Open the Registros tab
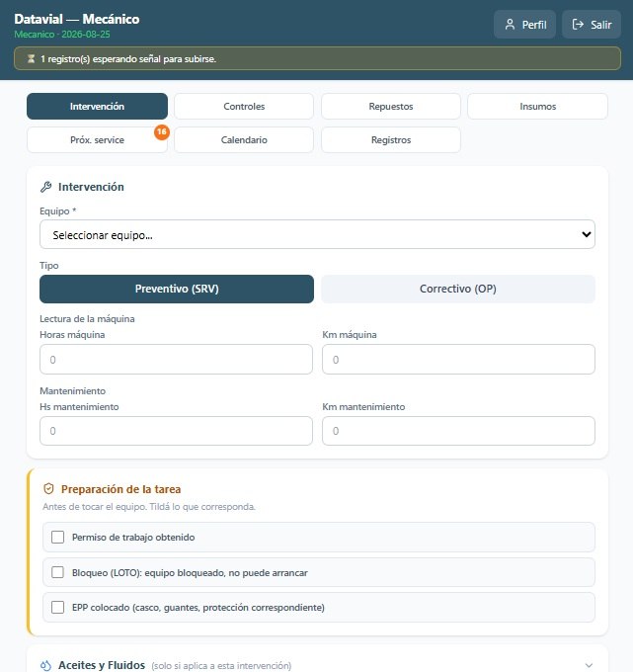 coord(391,139)
